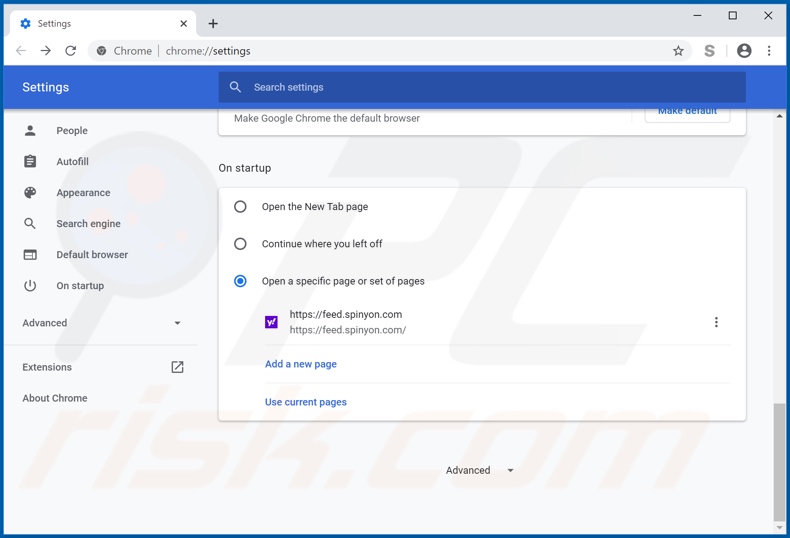Screen dimensions: 790x538
Task: Open more actions for feed.spinyon.com entry
Action: (x=716, y=322)
